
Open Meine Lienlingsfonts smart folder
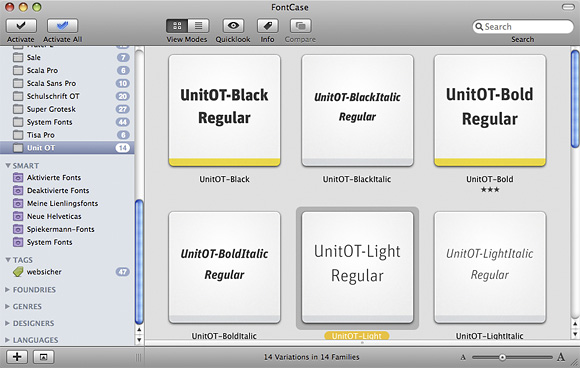click(67, 203)
